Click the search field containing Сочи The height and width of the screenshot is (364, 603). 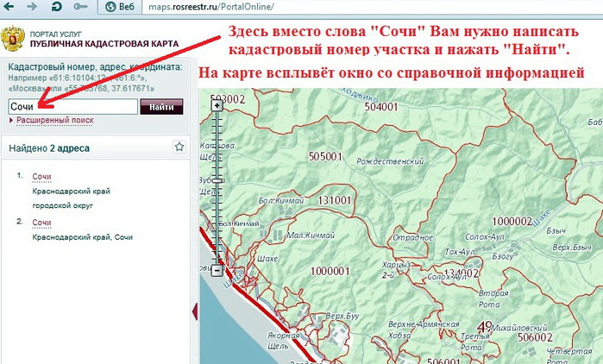click(73, 106)
